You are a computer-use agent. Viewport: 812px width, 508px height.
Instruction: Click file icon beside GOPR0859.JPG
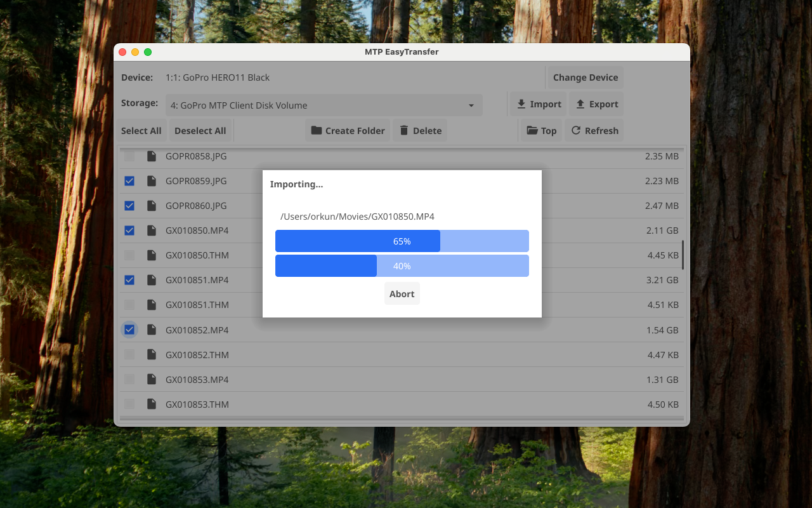coord(152,181)
